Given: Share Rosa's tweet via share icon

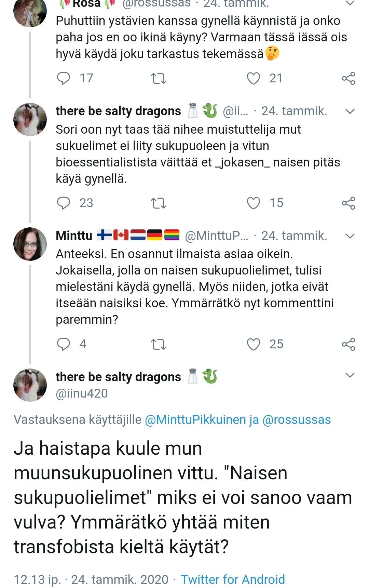Looking at the screenshot, I should click(x=348, y=78).
